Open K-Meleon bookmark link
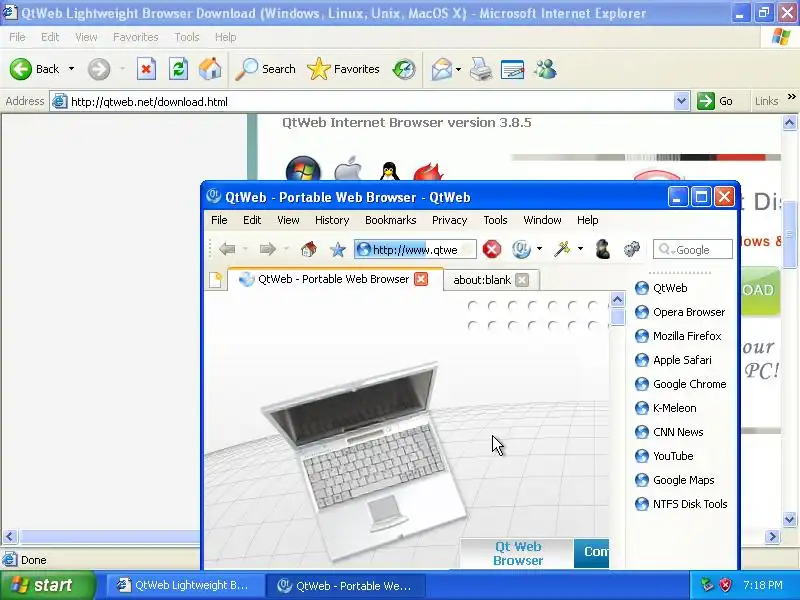The width and height of the screenshot is (800, 600). point(666,408)
